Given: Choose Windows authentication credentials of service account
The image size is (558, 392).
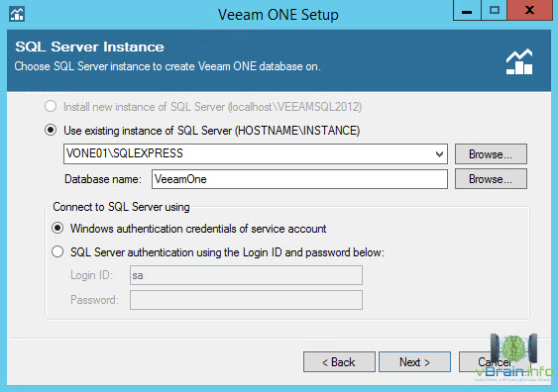Looking at the screenshot, I should (x=57, y=228).
